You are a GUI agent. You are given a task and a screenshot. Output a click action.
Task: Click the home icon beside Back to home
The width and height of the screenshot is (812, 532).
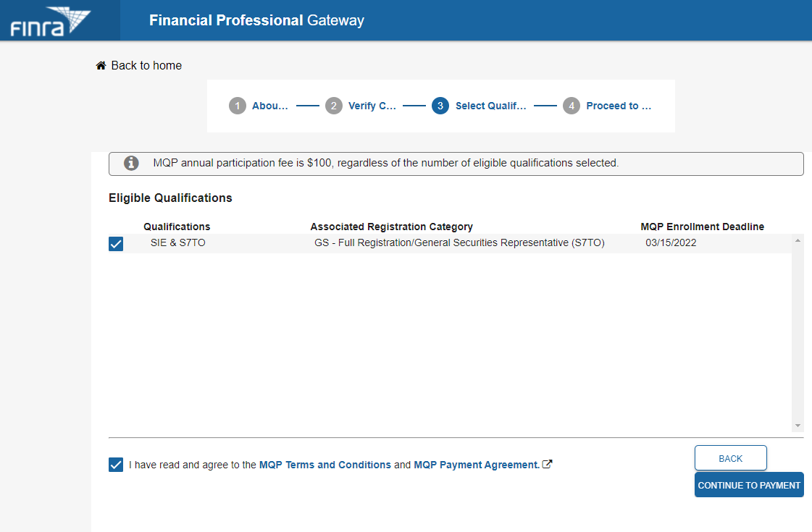coord(101,65)
